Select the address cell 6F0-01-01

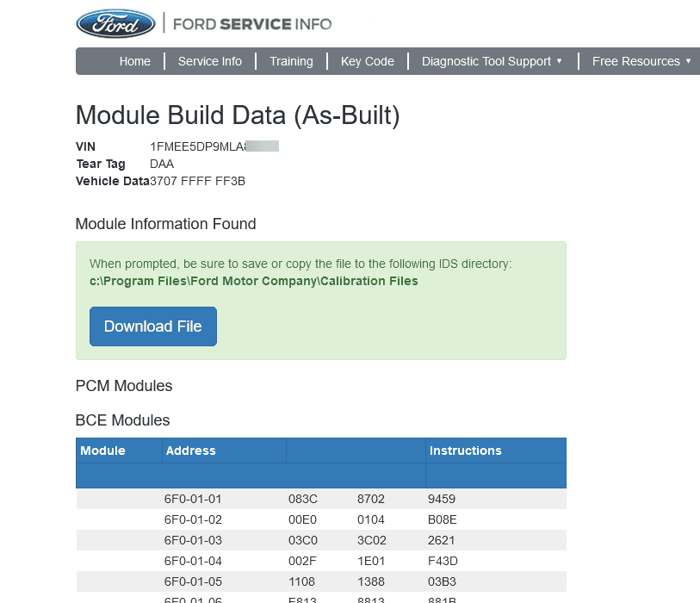coord(193,499)
